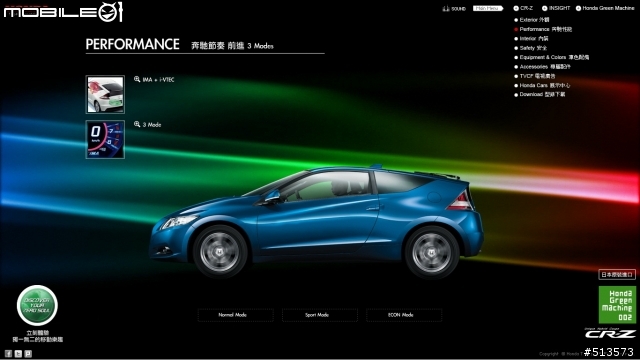The height and width of the screenshot is (360, 640).
Task: Select the ECON Mode button
Action: coord(404,315)
